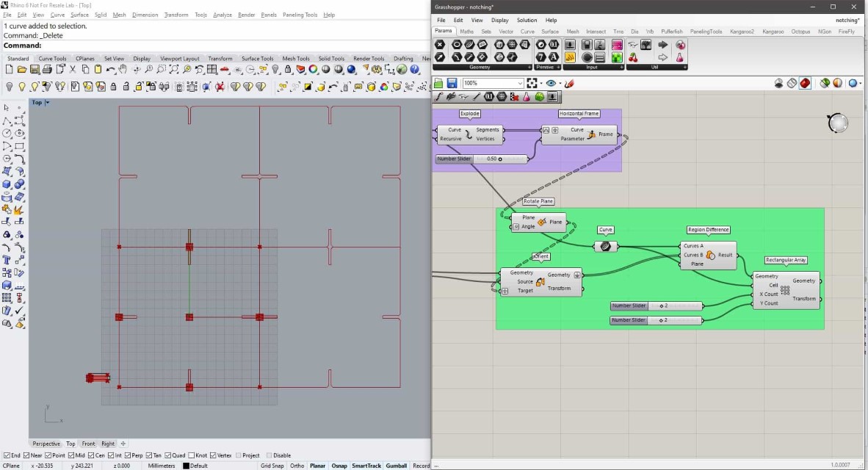Switch to the Perspective viewport tab
The width and height of the screenshot is (868, 470).
pyautogui.click(x=46, y=444)
